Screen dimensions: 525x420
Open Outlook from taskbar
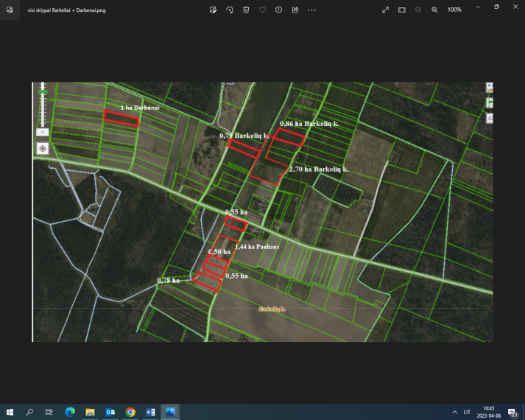(x=110, y=412)
